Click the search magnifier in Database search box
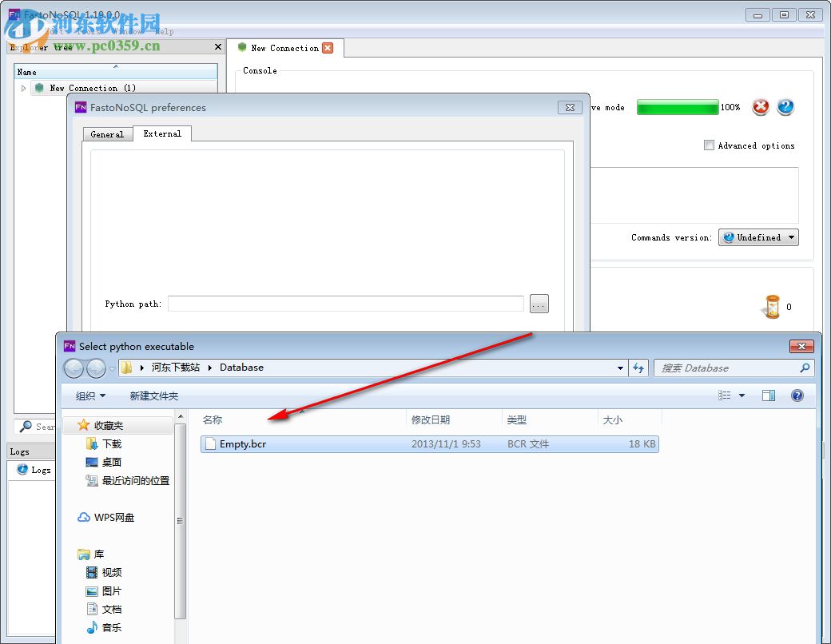The image size is (831, 644). (x=805, y=368)
